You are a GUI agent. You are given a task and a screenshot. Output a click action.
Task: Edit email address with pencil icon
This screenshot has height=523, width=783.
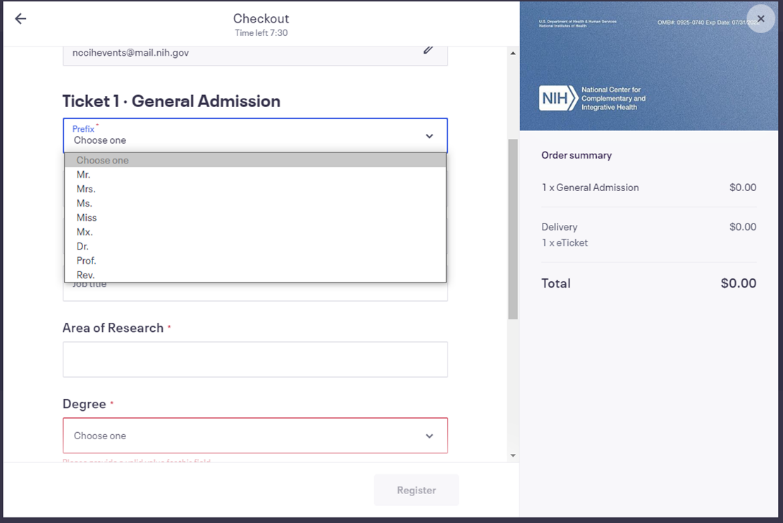tap(428, 49)
